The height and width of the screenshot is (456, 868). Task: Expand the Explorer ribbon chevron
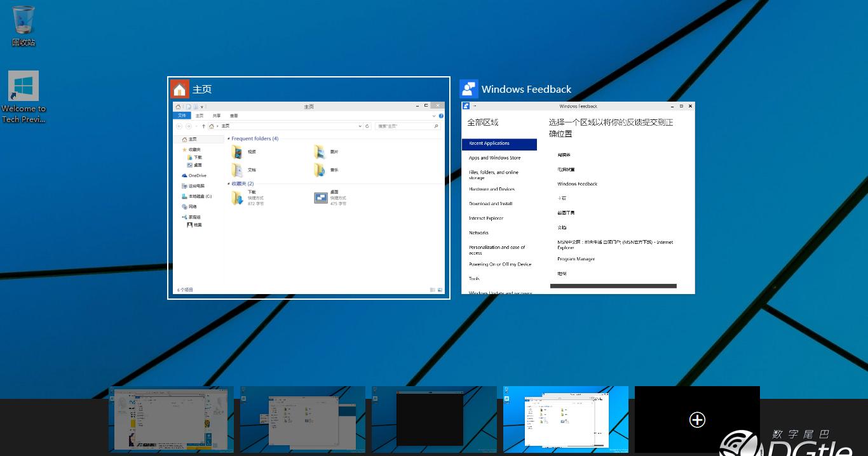point(435,116)
